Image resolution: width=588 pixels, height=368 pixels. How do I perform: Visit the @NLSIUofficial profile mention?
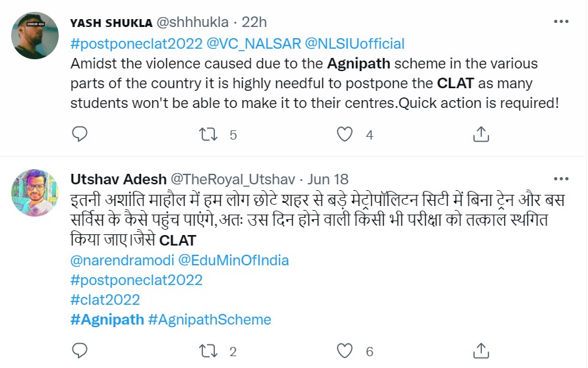point(354,44)
